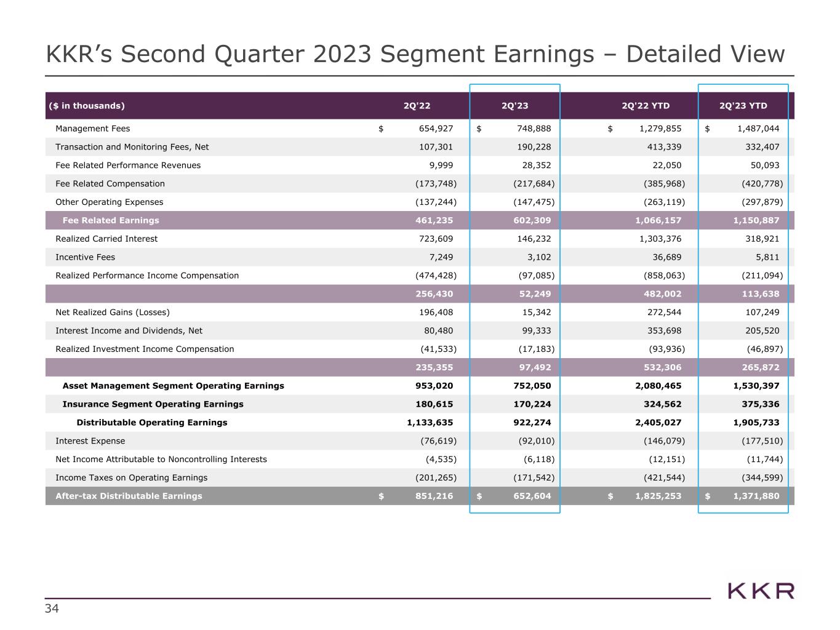Click the Fee Related Earnings row label
Viewport: 840px width, 630px height.
111,220
